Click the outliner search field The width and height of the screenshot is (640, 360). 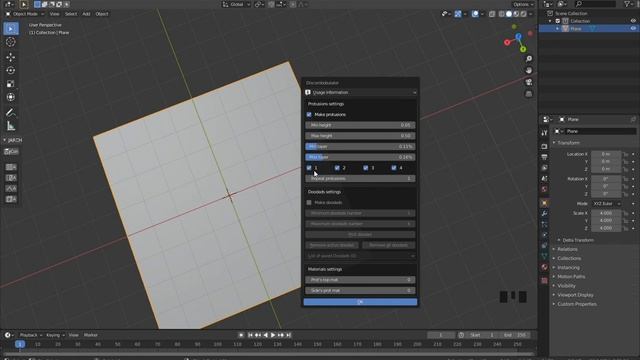(x=596, y=4)
